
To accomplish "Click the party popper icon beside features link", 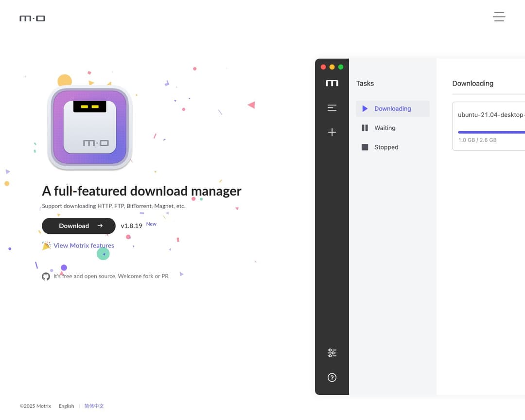I will pos(46,245).
